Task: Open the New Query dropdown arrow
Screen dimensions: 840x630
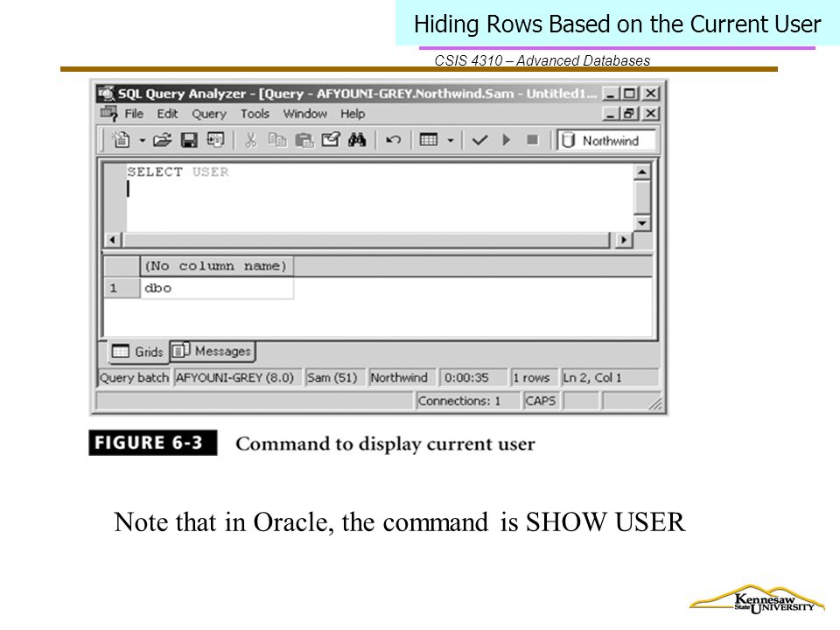Action: coord(142,141)
